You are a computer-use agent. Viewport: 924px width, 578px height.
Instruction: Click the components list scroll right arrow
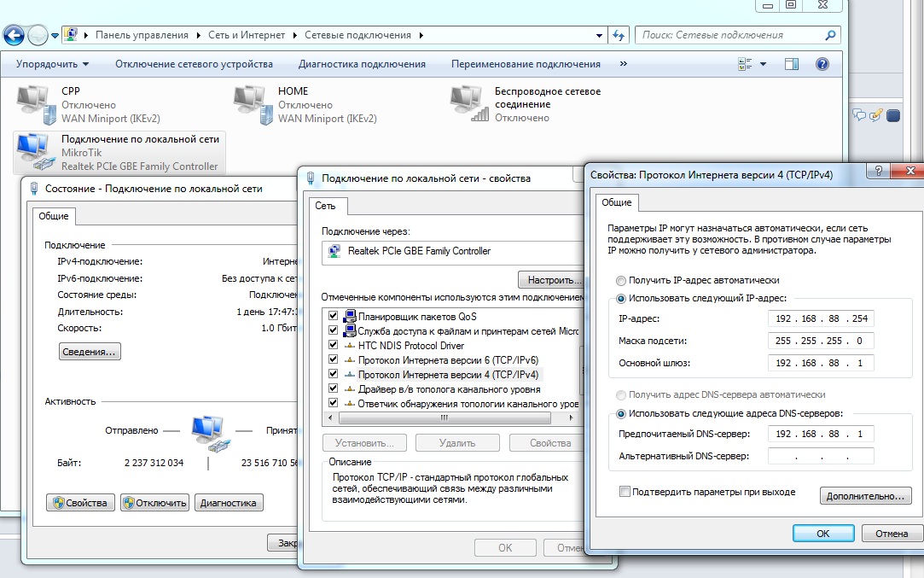(x=571, y=417)
